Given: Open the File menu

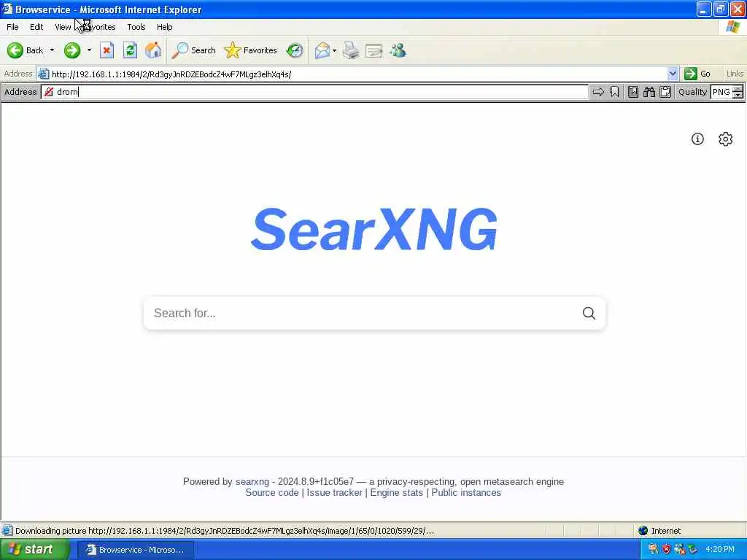Looking at the screenshot, I should (12, 27).
